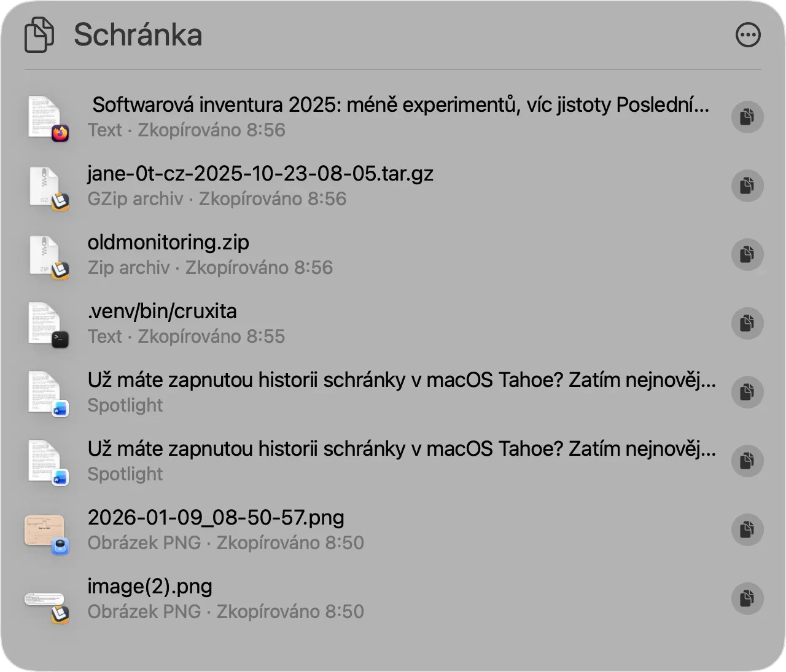Click the copy icon beside jane-0t-cz tar.gz
The image size is (786, 672).
tap(747, 186)
